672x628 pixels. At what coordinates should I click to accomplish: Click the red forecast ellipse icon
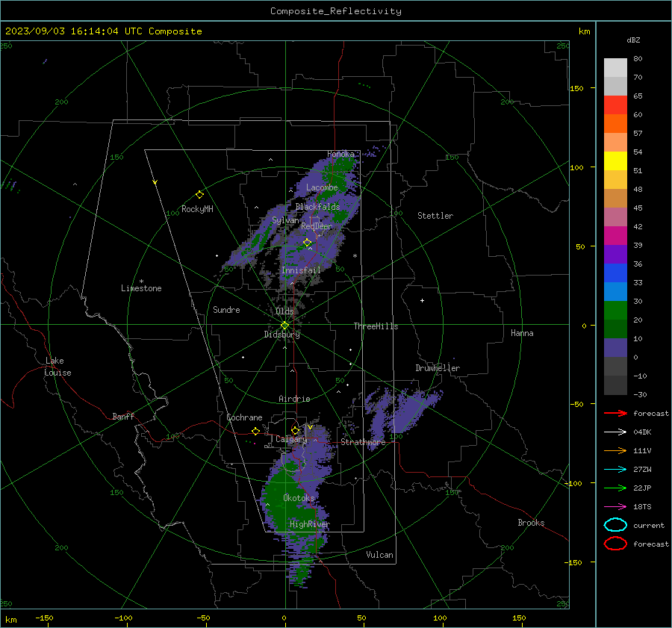pos(615,544)
